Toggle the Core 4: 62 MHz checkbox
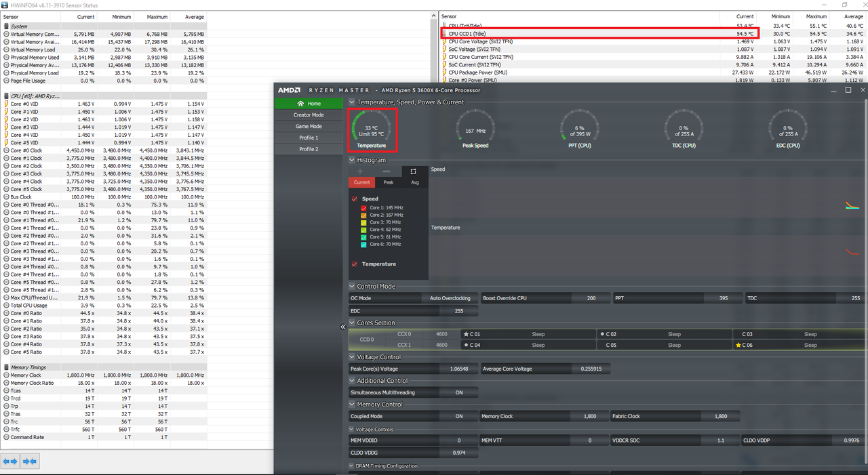The image size is (868, 475). coord(364,230)
